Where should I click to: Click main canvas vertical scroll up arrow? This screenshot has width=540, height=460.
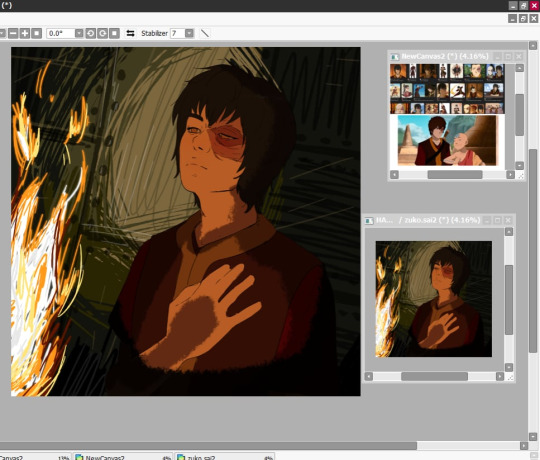tap(533, 45)
